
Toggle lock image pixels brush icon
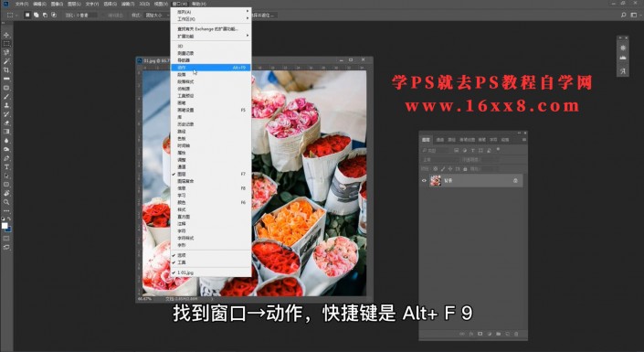pyautogui.click(x=443, y=168)
